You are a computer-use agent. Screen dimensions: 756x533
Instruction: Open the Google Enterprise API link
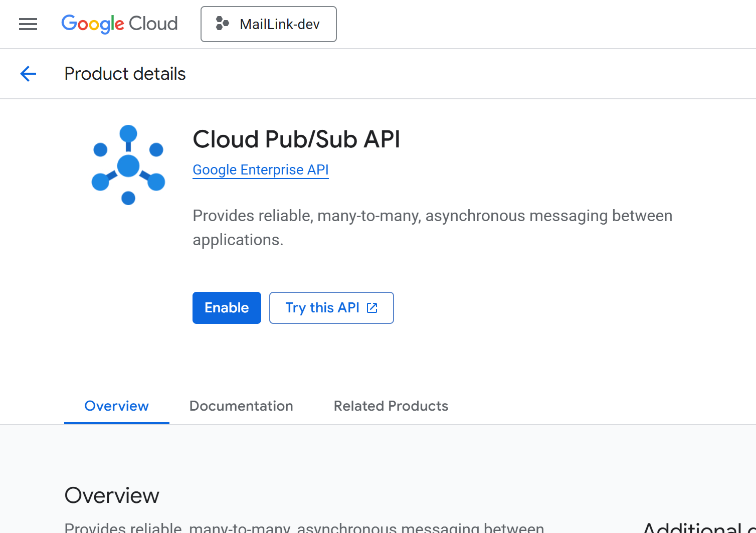pyautogui.click(x=260, y=170)
